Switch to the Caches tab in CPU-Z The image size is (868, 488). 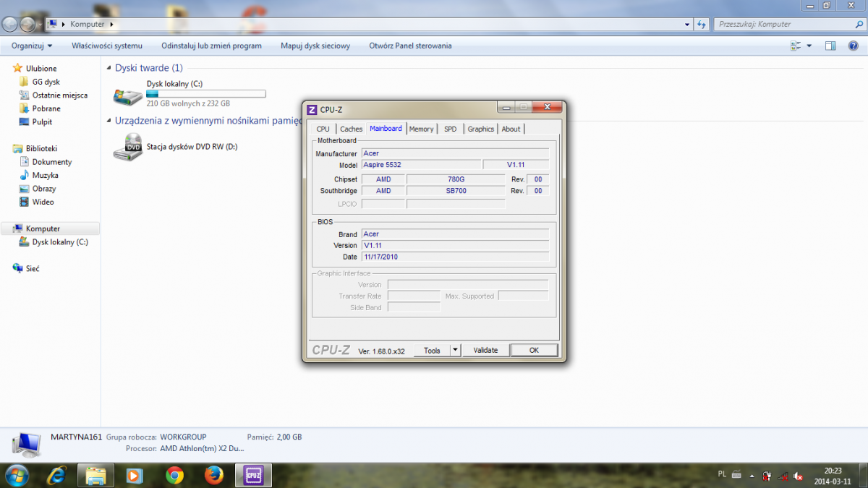[x=352, y=129]
